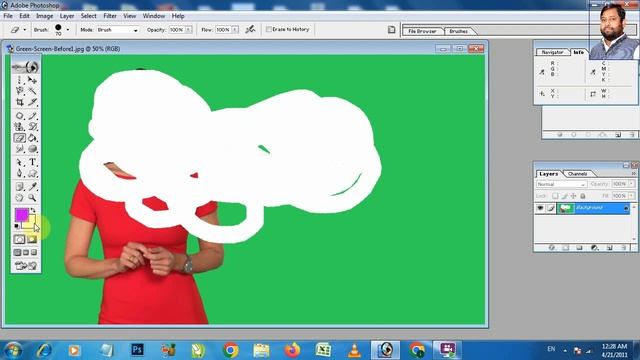Open the Eraser tool preset picker arrow
640x360 pixels.
[x=24, y=30]
